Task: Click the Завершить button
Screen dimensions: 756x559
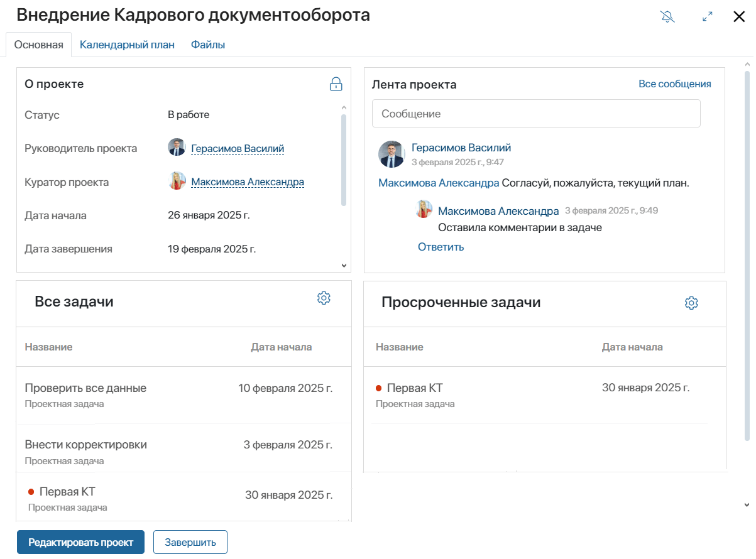Action: pyautogui.click(x=190, y=543)
